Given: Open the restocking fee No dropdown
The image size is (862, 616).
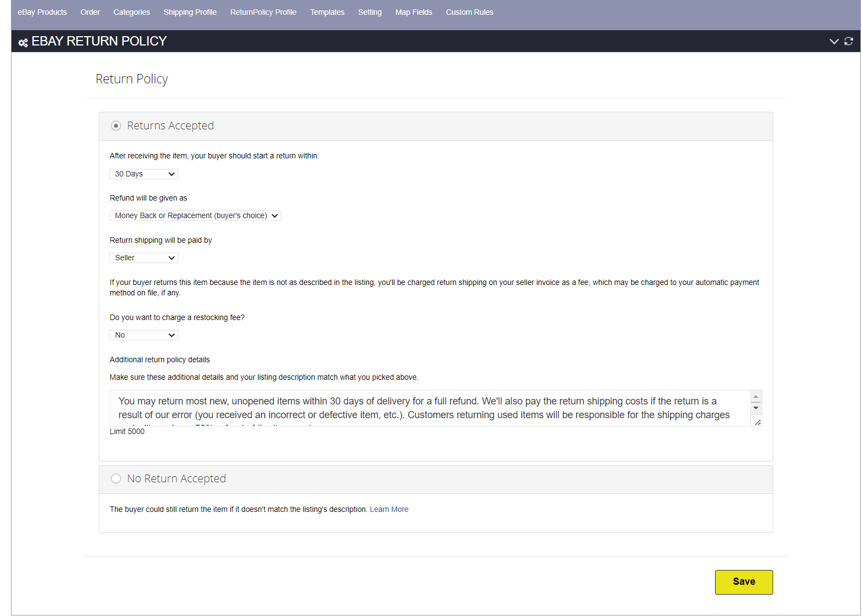Looking at the screenshot, I should 144,335.
